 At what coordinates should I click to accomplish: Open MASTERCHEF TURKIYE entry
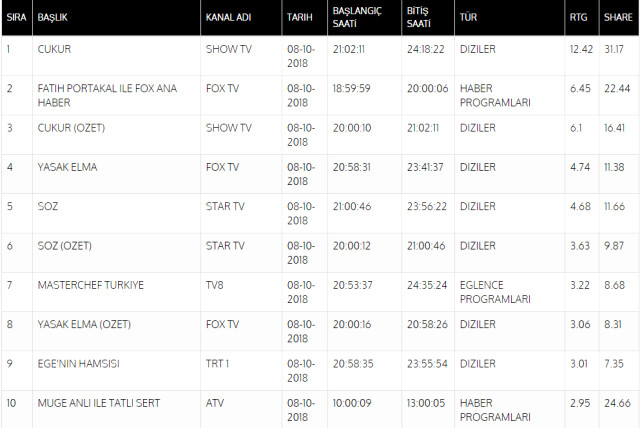click(x=90, y=285)
